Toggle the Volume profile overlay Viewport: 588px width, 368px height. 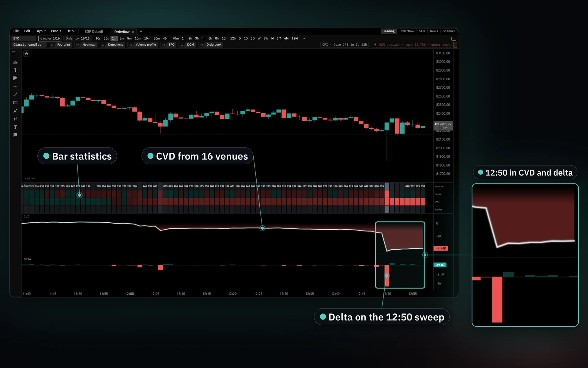[143, 45]
